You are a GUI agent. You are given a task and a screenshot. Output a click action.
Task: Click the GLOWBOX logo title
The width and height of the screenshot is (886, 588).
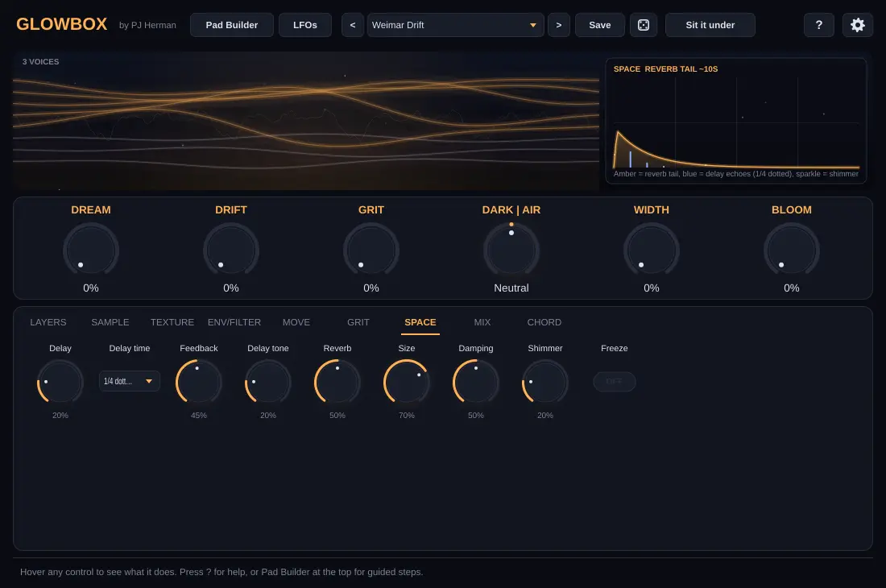point(61,24)
